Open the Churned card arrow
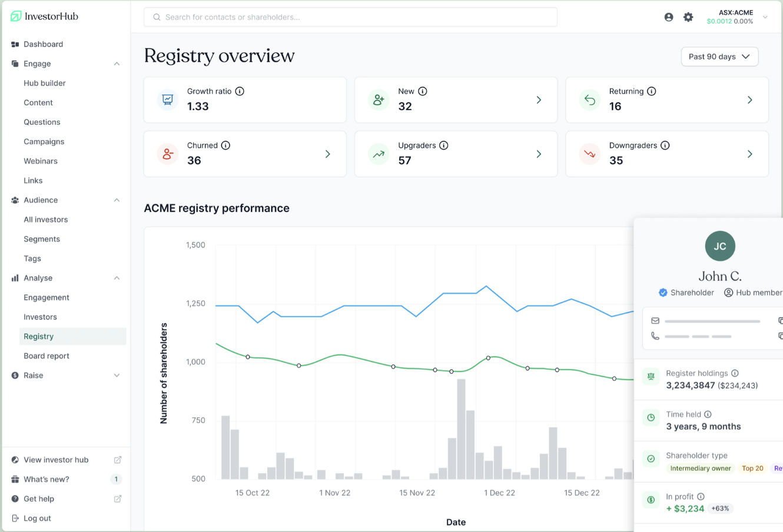 [x=328, y=154]
